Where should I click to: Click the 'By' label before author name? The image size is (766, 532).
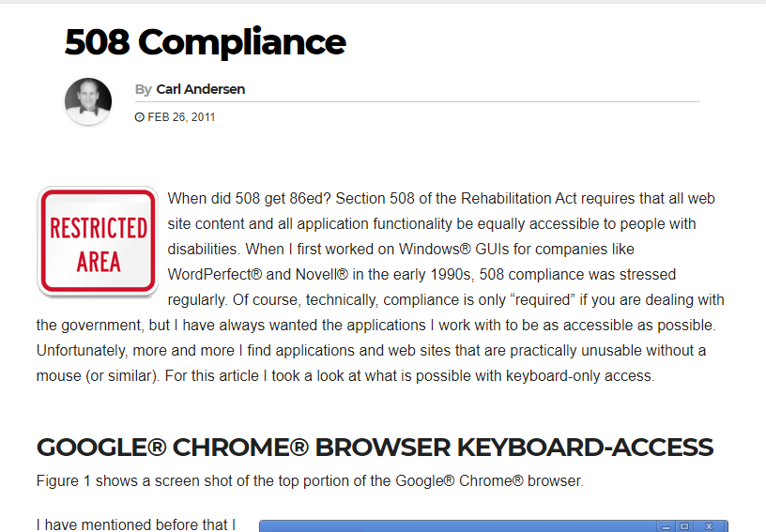pos(143,90)
